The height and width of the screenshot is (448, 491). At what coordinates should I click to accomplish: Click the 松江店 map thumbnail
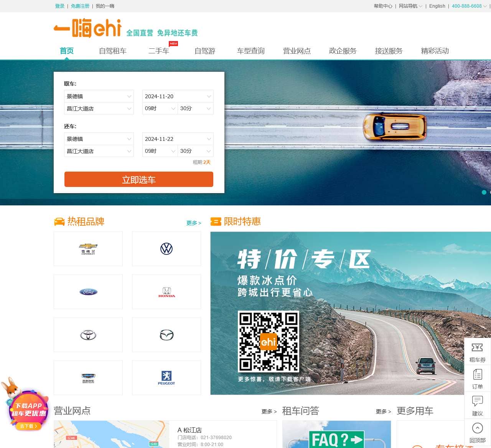click(112, 434)
